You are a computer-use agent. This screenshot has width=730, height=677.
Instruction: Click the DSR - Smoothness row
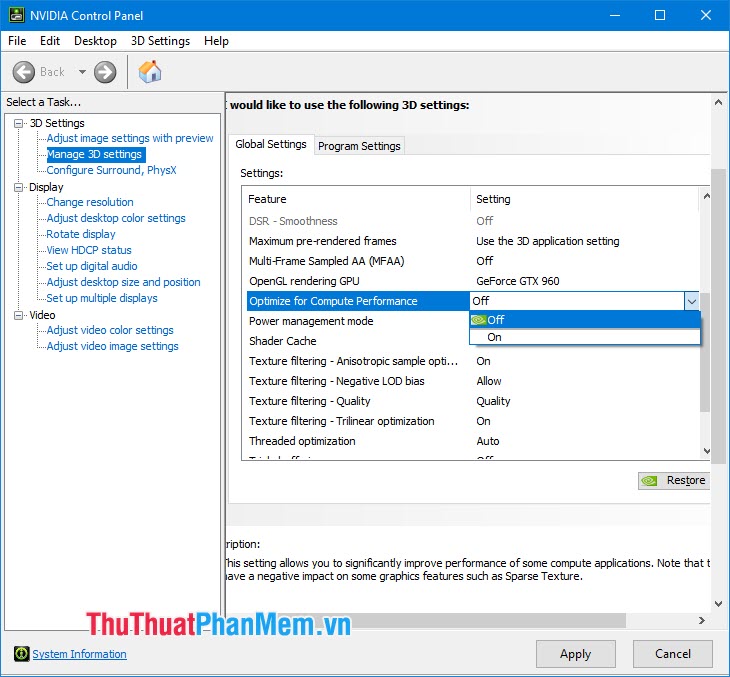point(473,221)
